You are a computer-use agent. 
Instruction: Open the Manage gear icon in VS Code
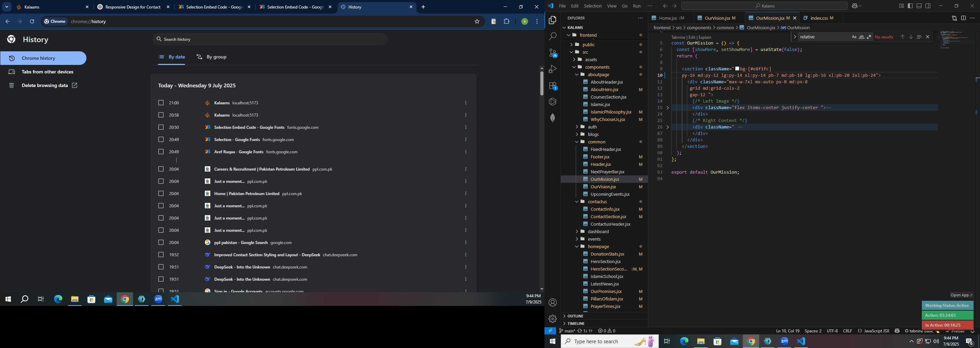(x=553, y=319)
